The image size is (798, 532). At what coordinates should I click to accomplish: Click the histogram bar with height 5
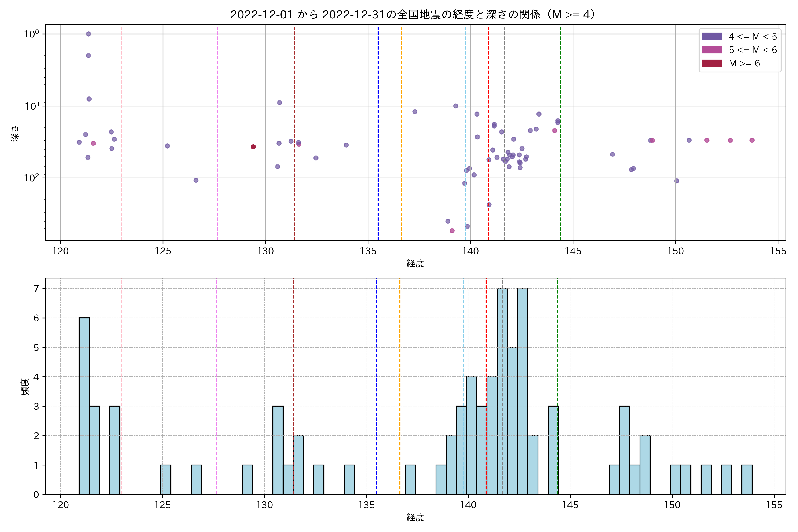click(512, 421)
